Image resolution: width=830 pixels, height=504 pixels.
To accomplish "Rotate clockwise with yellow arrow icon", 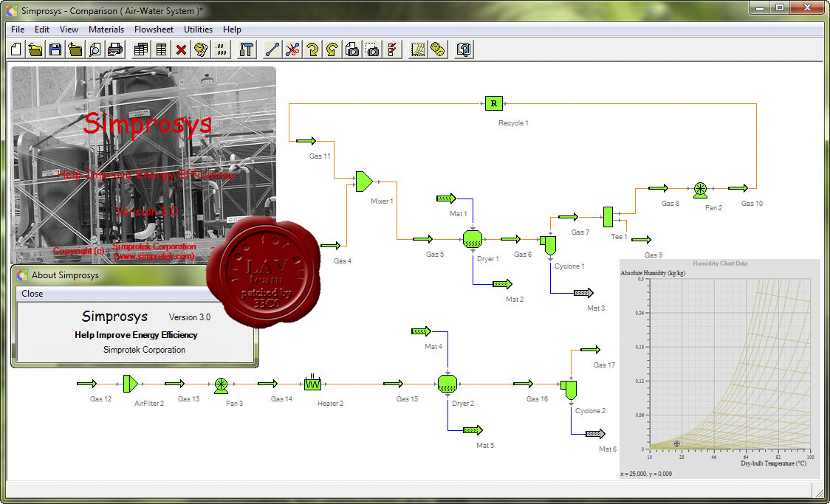I will 312,49.
